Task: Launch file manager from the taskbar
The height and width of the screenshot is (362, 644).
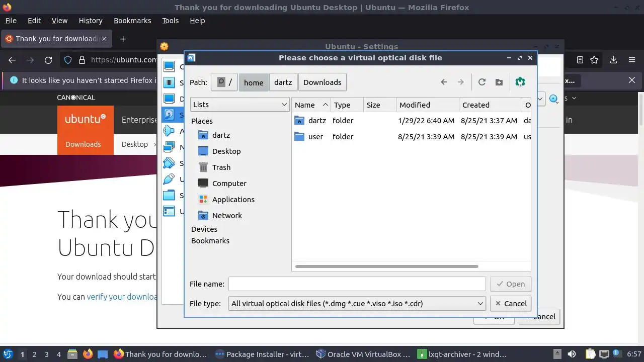Action: point(72,354)
